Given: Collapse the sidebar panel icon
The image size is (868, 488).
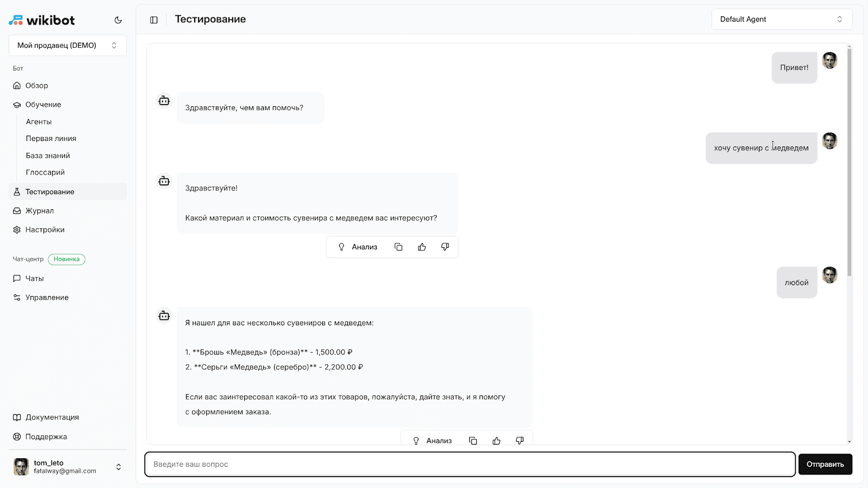Looking at the screenshot, I should pos(154,20).
